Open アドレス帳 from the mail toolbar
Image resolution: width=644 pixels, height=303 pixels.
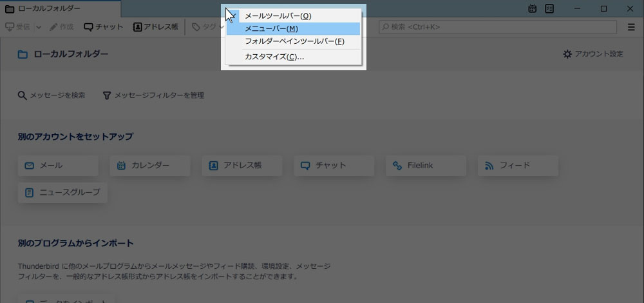pos(156,27)
